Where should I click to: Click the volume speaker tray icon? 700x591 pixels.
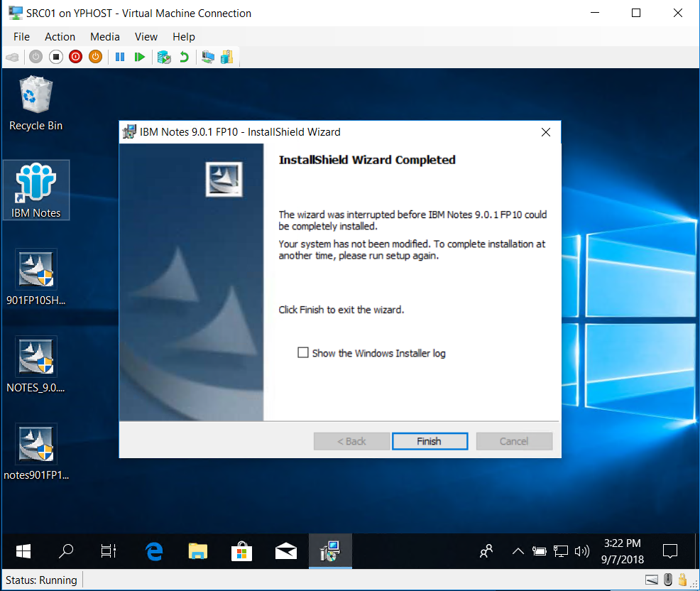(582, 551)
